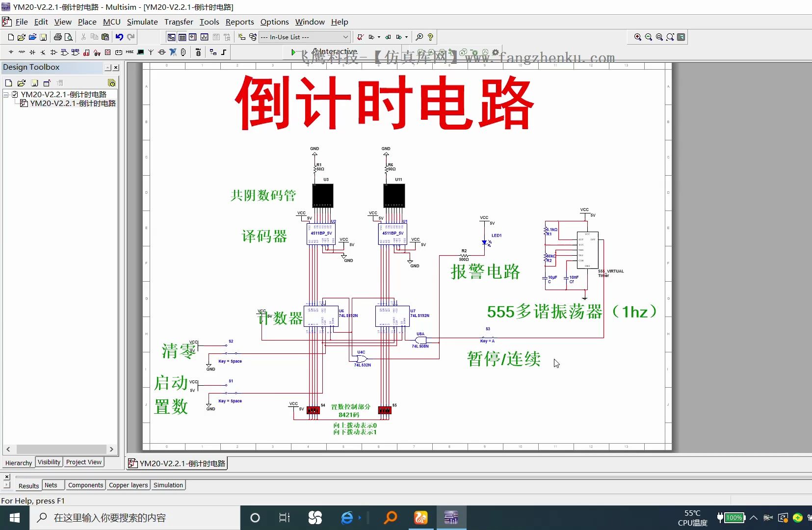812x530 pixels.
Task: Open the Place menu
Action: (87, 22)
